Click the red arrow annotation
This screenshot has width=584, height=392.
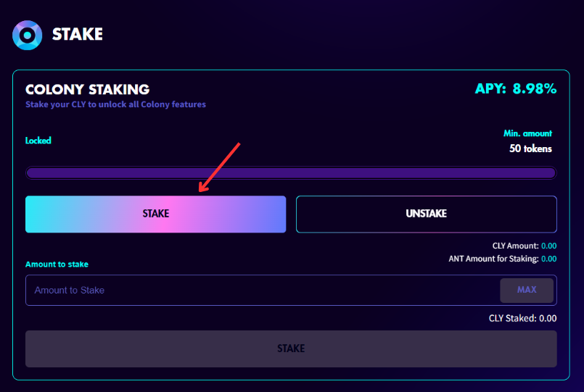(219, 167)
